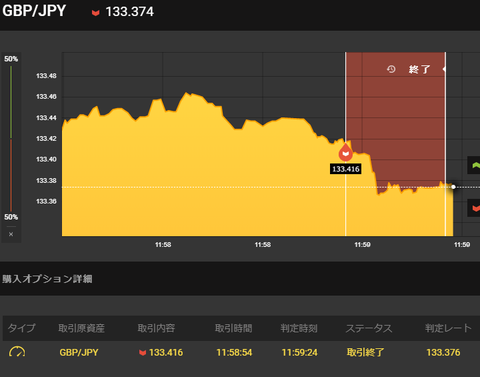Click the red lower part of sentiment bar
480x377 pixels.
(x=11, y=175)
